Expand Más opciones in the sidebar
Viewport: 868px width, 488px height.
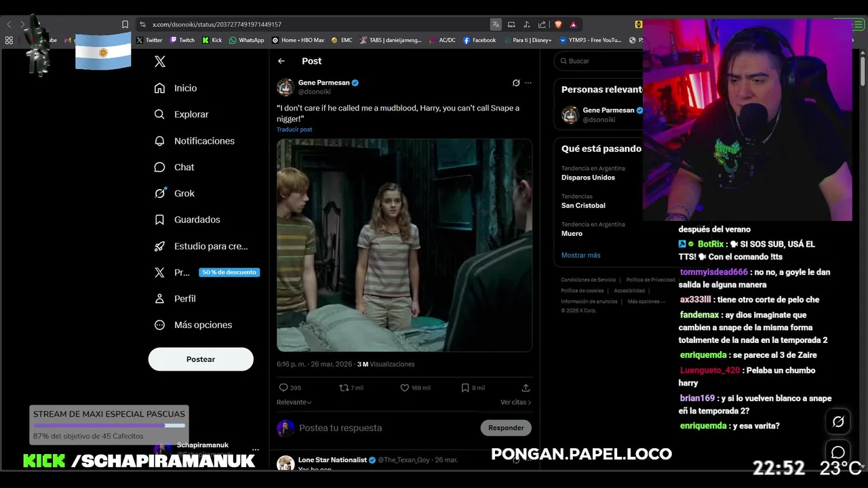(193, 325)
